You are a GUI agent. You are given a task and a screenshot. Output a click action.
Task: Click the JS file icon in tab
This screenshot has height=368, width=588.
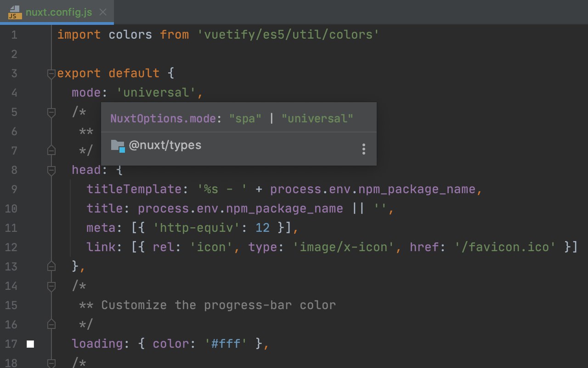click(x=14, y=12)
